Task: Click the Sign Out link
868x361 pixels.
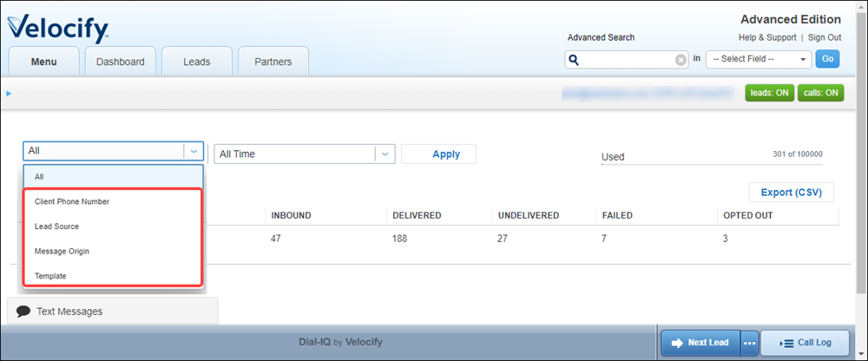Action: [x=825, y=37]
